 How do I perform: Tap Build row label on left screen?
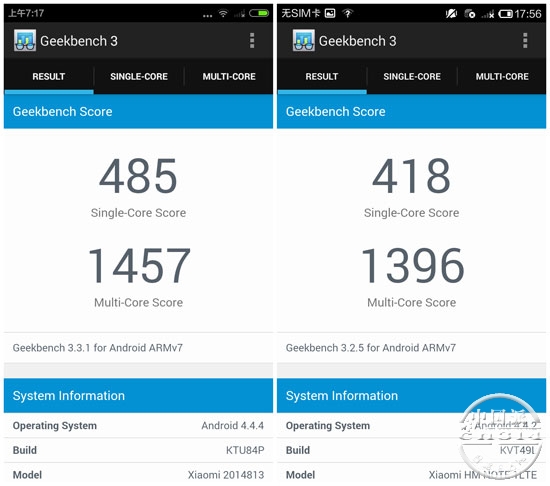coord(25,450)
